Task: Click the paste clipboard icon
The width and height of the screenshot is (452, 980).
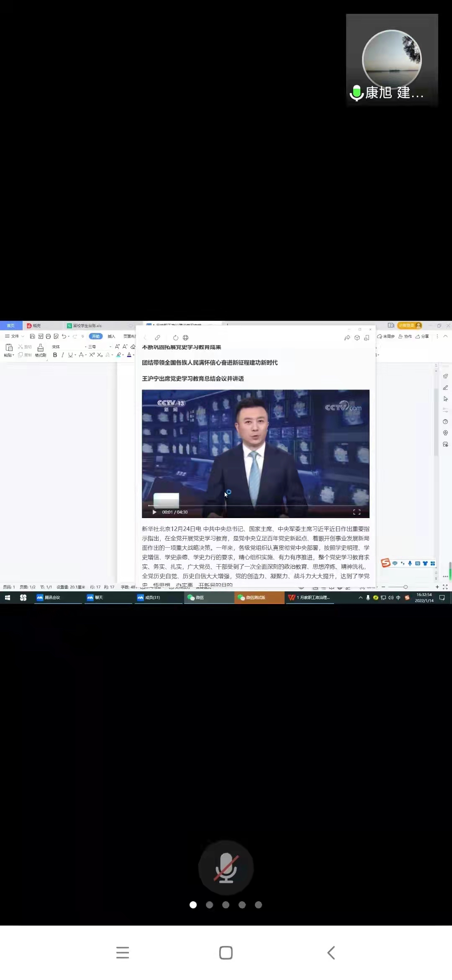Action: pos(9,347)
